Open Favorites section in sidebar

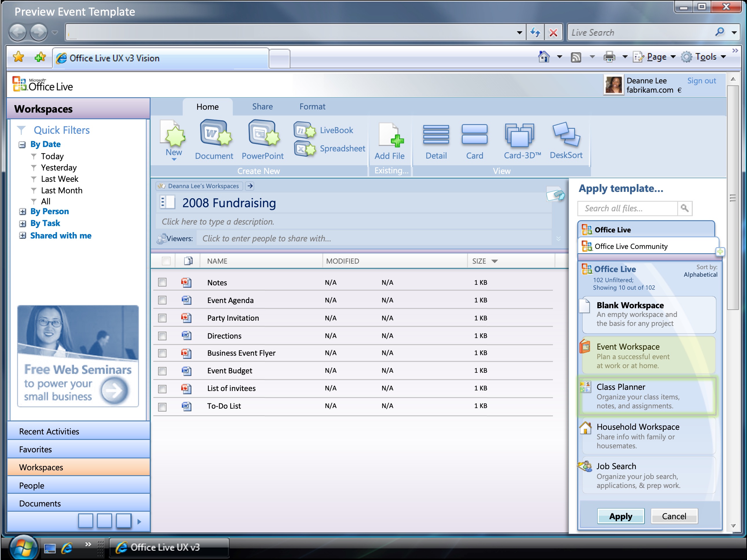79,449
